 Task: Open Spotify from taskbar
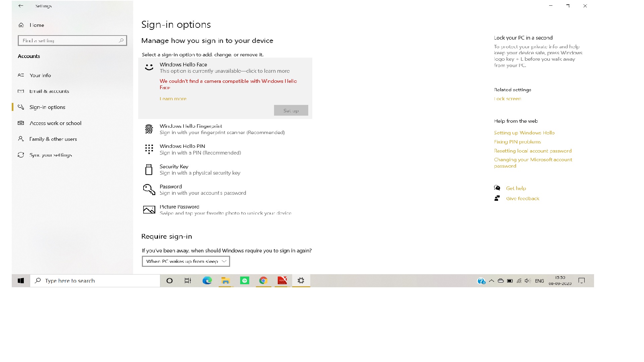point(245,281)
